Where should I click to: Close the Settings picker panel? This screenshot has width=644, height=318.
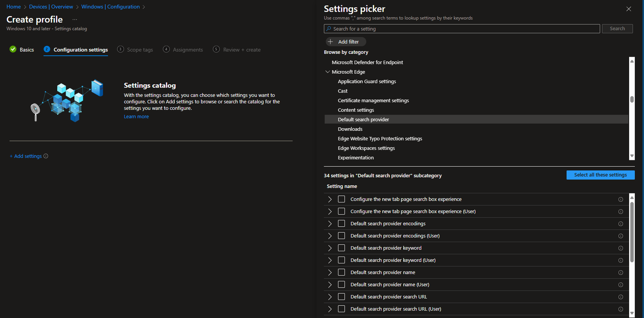(x=629, y=9)
